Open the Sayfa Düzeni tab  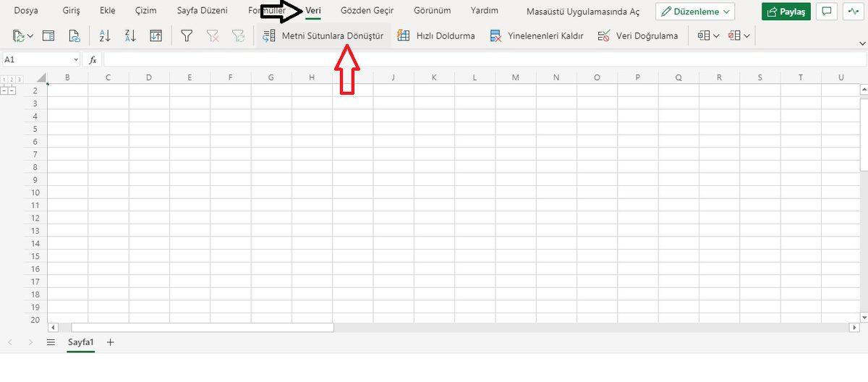pos(202,11)
